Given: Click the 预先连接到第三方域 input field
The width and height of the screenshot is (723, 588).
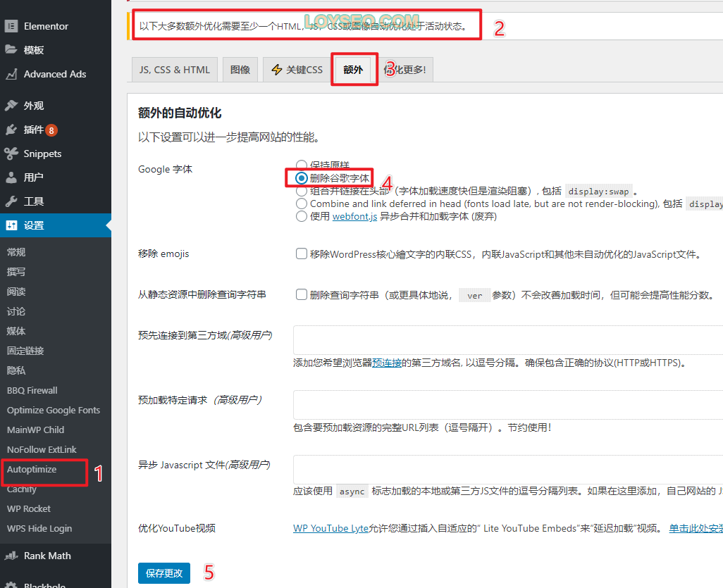Looking at the screenshot, I should click(508, 340).
